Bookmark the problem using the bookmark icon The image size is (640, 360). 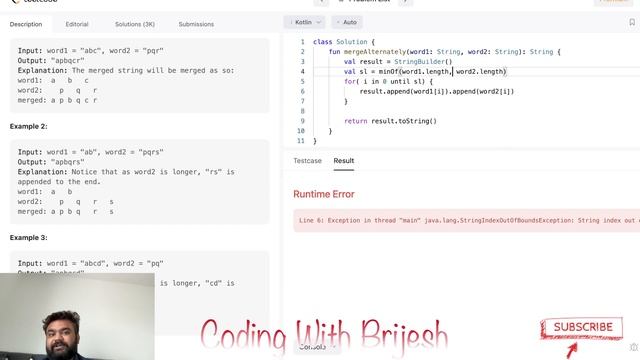[632, 22]
